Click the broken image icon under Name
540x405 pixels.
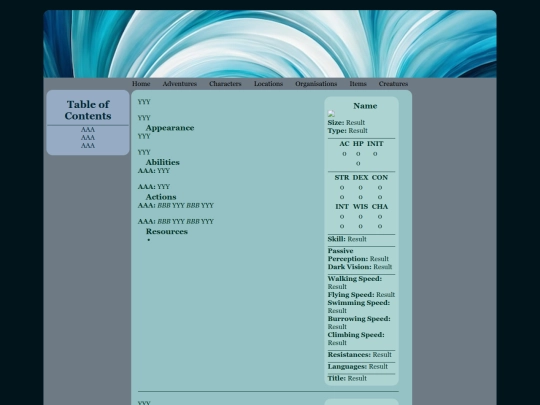pos(331,114)
